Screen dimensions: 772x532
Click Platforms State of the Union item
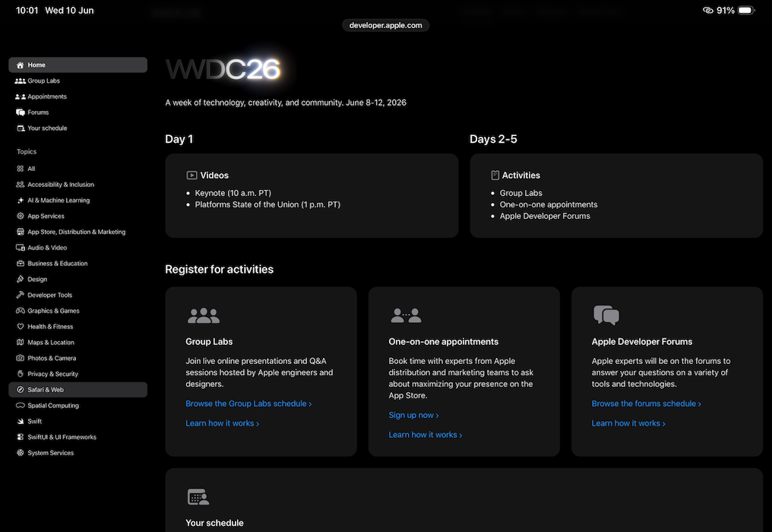[267, 204]
